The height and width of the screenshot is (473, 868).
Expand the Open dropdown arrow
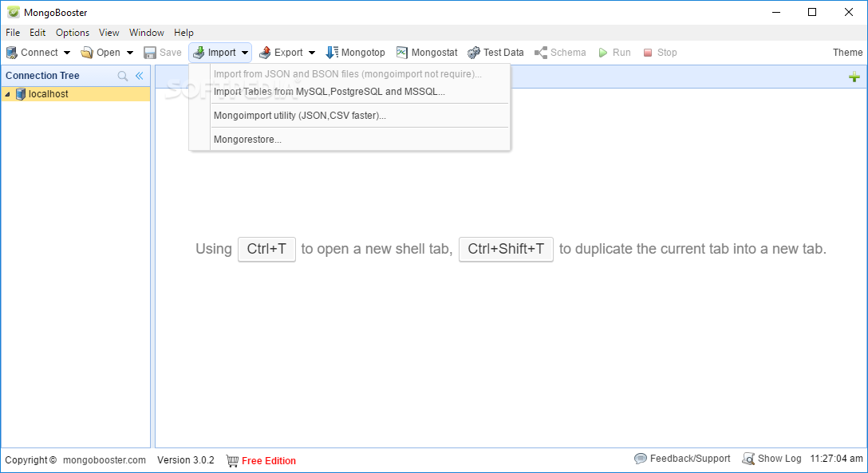(130, 53)
